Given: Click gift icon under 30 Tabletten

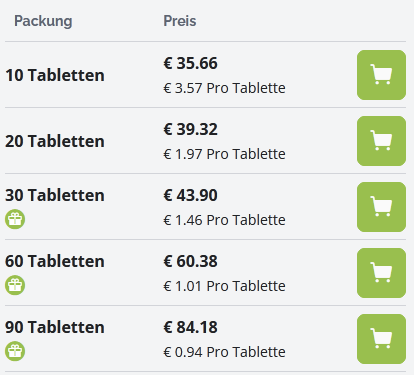Looking at the screenshot, I should (15, 219).
